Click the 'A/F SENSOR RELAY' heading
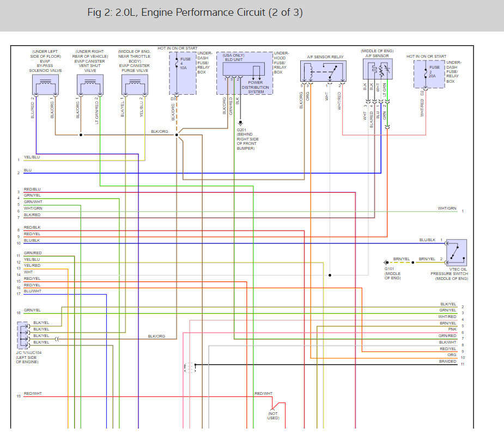 pos(325,57)
